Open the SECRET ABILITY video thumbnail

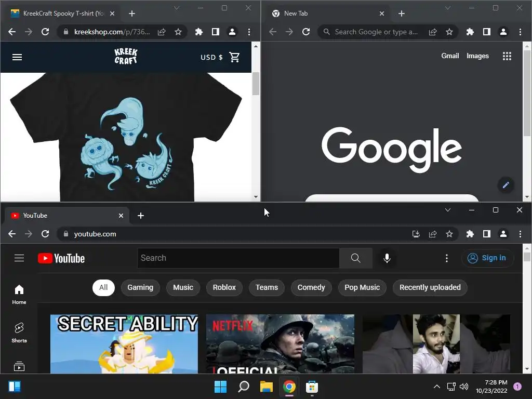coord(124,344)
